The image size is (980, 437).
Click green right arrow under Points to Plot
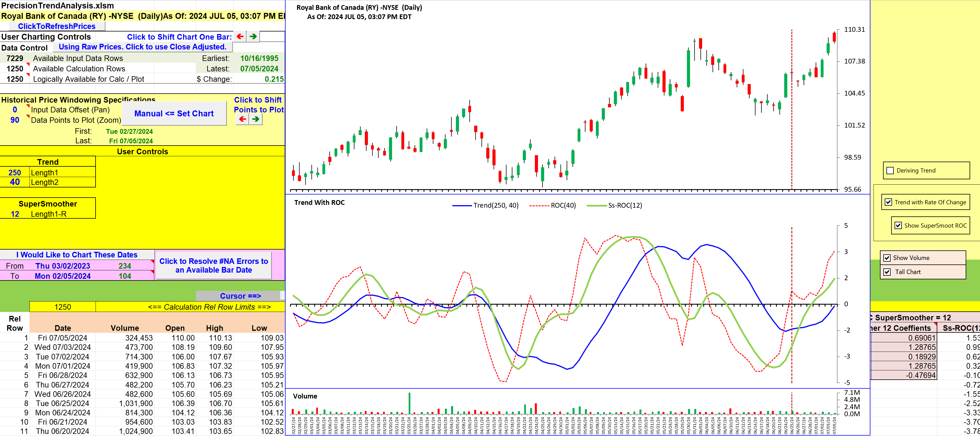pos(256,119)
